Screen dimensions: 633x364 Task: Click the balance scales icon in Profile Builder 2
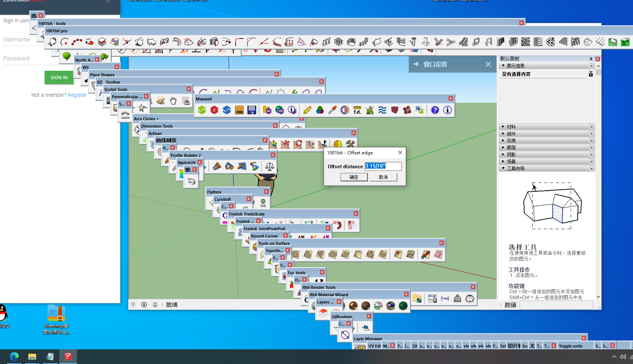click(x=270, y=166)
